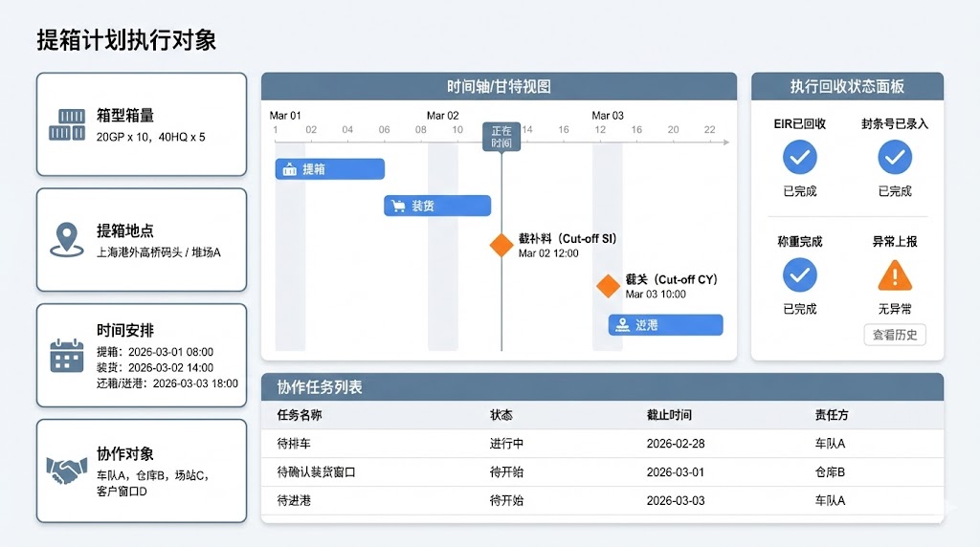Click the 截止时间 column header
980x547 pixels.
tap(669, 415)
